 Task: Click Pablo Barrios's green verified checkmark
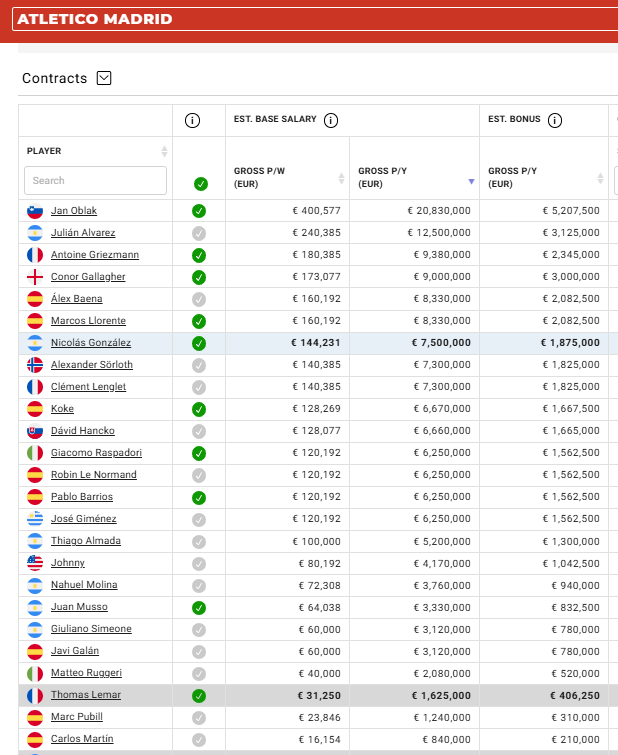click(x=199, y=497)
